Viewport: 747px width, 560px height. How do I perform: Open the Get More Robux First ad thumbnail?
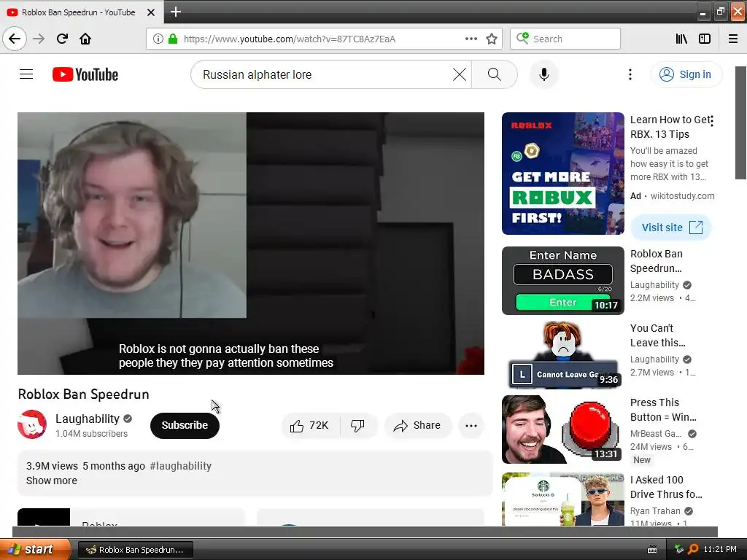(x=562, y=174)
